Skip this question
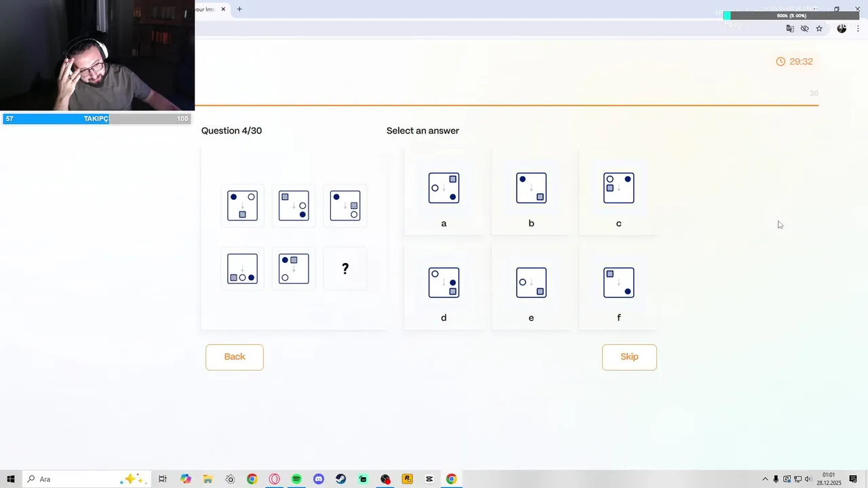Viewport: 868px width, 488px height. click(x=629, y=357)
